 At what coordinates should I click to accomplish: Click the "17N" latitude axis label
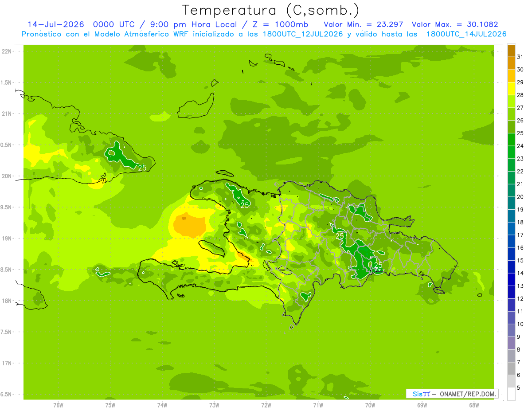(x=8, y=363)
